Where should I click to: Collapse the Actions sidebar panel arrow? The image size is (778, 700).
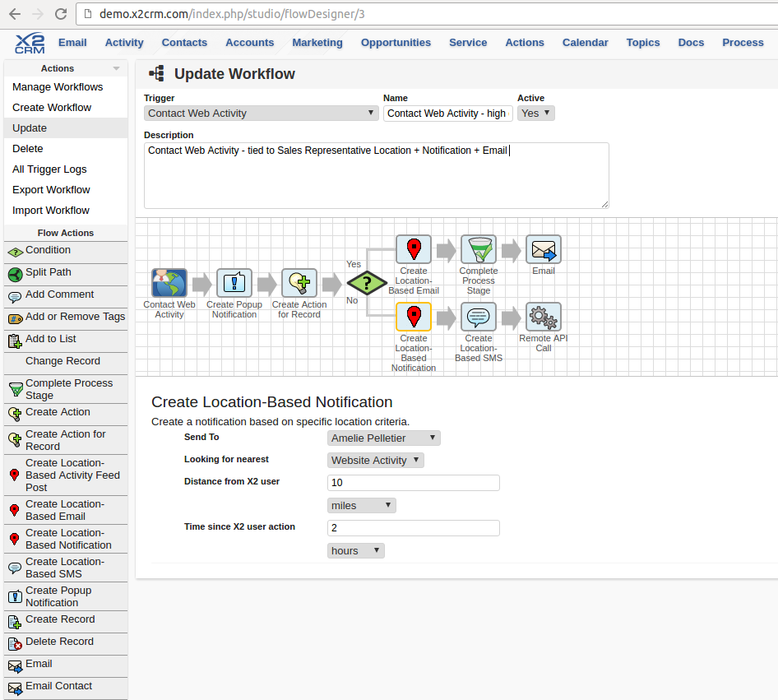pyautogui.click(x=116, y=69)
